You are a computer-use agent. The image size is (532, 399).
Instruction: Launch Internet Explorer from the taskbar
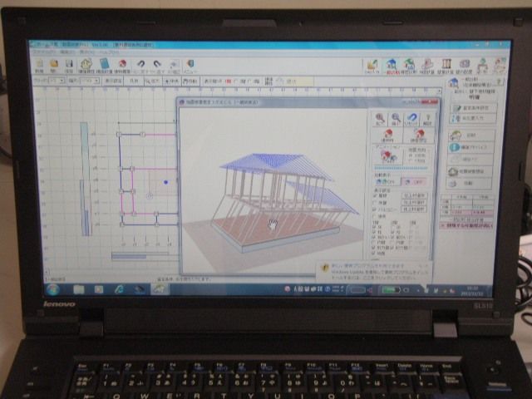coord(119,289)
